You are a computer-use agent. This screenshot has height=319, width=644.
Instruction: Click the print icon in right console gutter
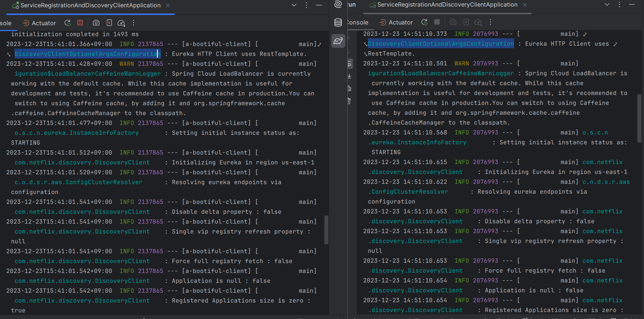(x=350, y=88)
